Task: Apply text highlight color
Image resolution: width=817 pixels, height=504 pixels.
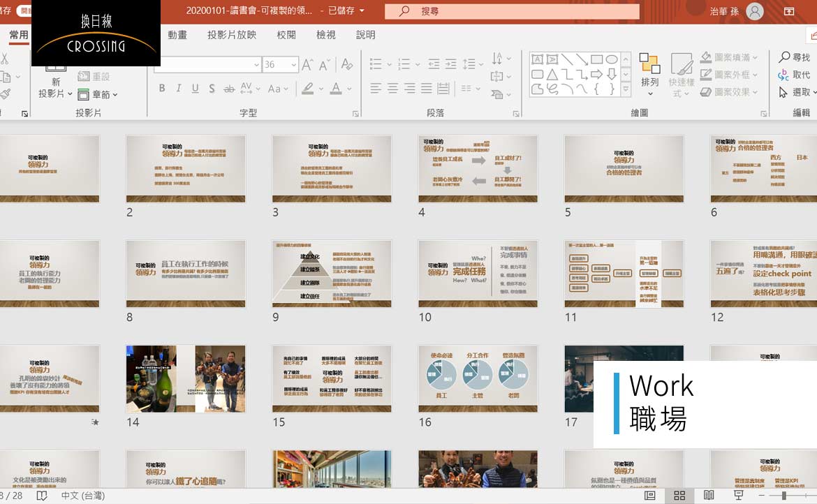Action: [x=308, y=89]
